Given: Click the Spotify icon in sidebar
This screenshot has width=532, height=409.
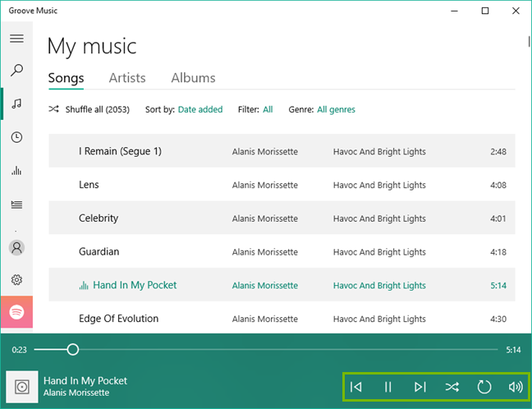Looking at the screenshot, I should (x=16, y=311).
